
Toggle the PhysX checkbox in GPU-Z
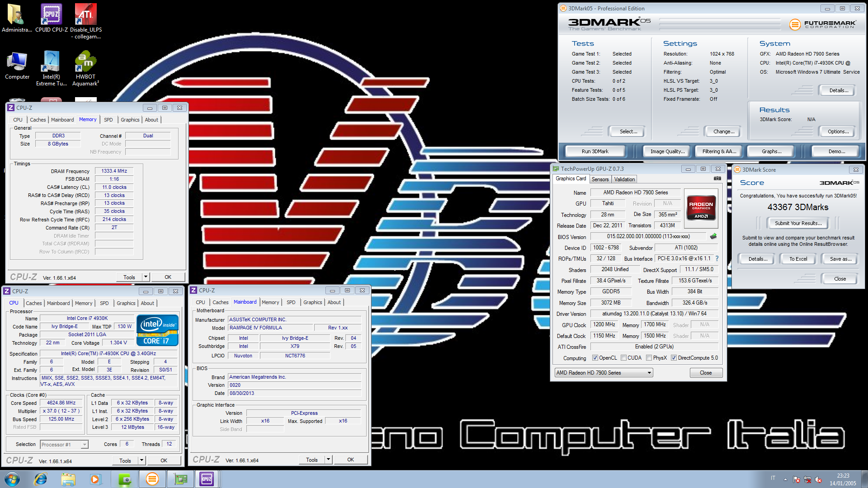point(649,358)
